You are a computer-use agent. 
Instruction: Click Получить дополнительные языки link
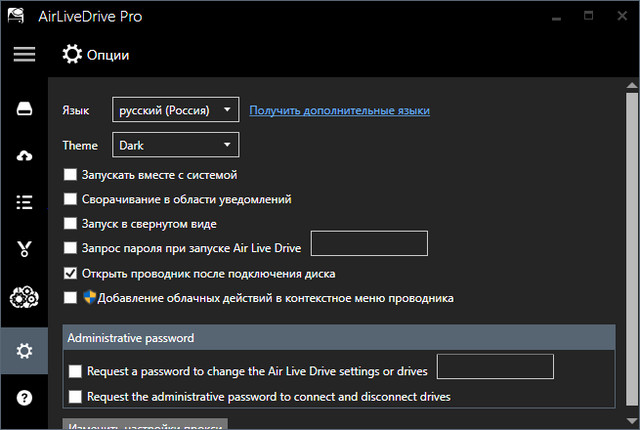339,110
